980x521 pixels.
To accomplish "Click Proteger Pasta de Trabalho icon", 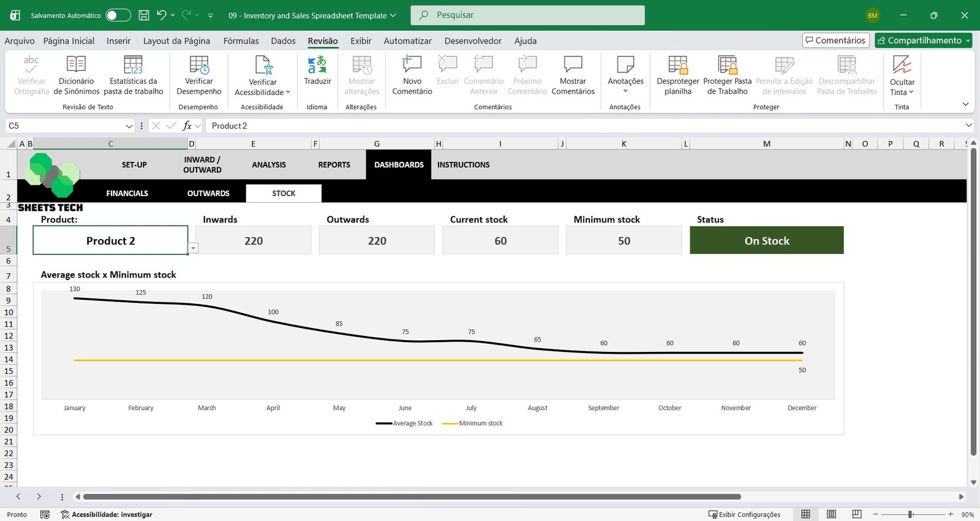I will coord(728,64).
